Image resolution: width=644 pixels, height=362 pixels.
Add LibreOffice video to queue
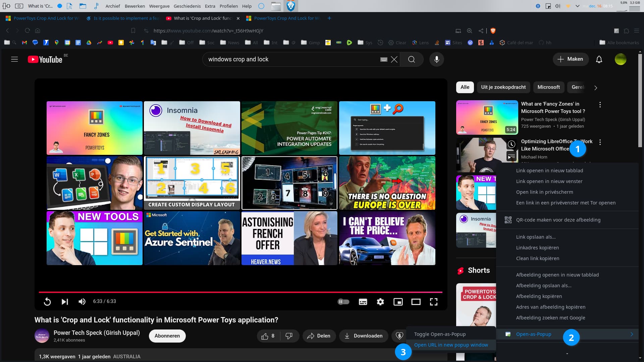(x=511, y=156)
